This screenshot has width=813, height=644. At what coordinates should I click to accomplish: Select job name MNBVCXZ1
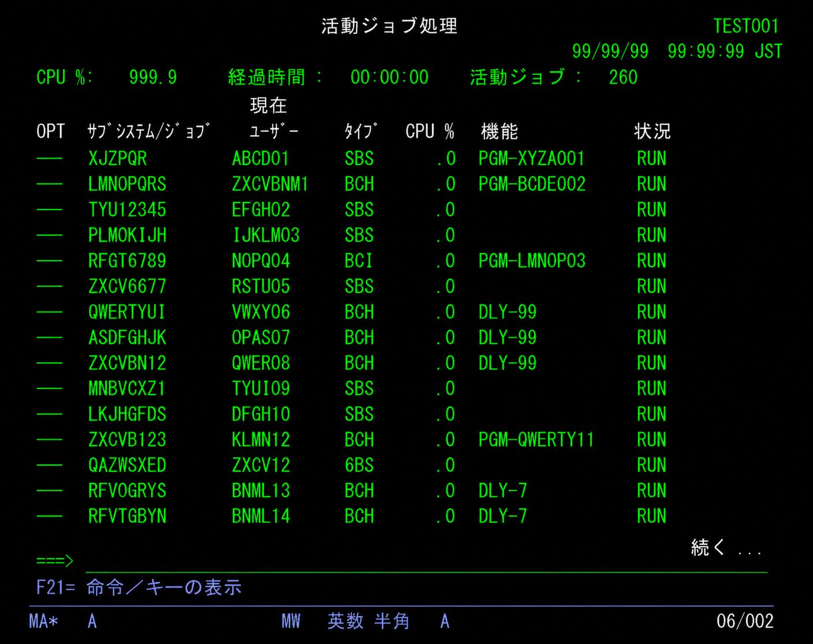click(x=127, y=388)
